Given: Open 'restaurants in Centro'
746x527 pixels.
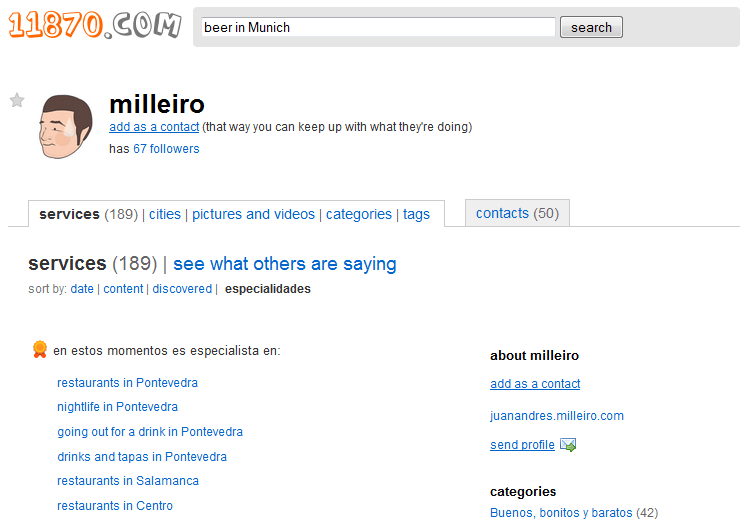Looking at the screenshot, I should (x=115, y=506).
